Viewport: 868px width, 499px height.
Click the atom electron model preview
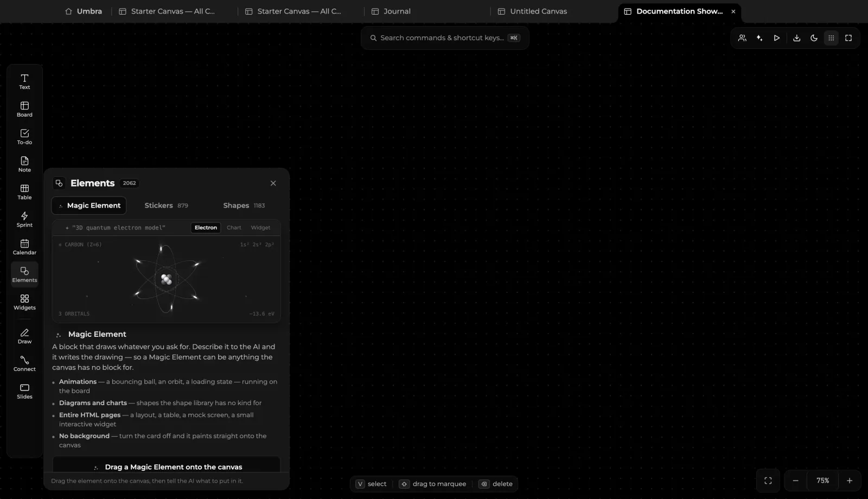pos(166,279)
